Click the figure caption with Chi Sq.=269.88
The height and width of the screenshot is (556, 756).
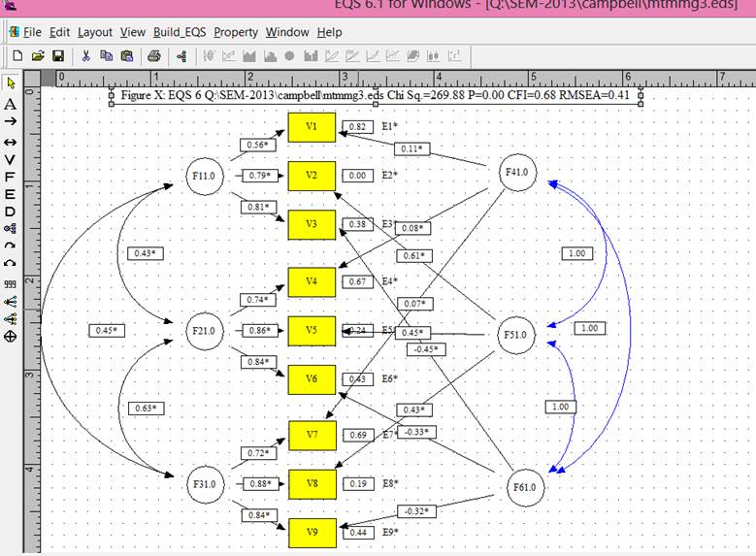tap(376, 95)
